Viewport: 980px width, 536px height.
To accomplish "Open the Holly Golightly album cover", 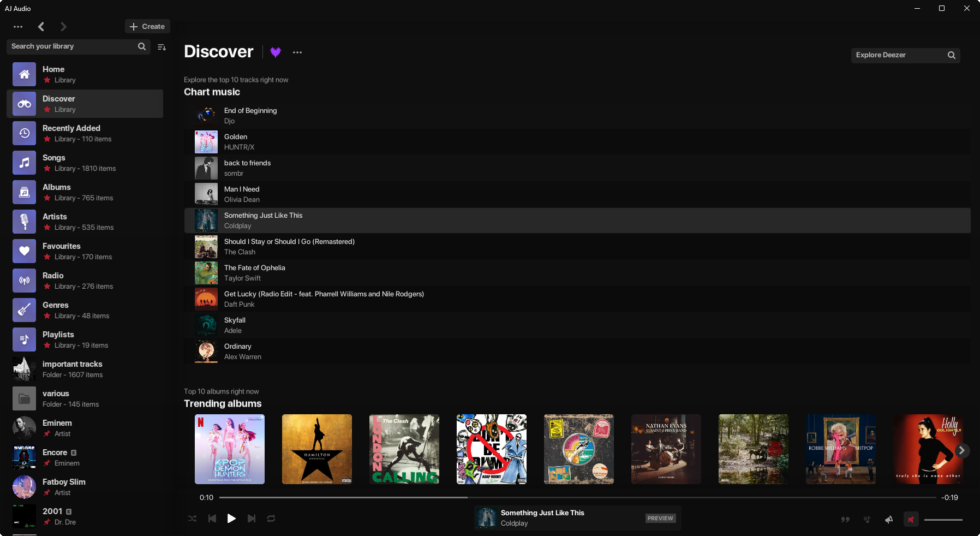I will point(928,449).
